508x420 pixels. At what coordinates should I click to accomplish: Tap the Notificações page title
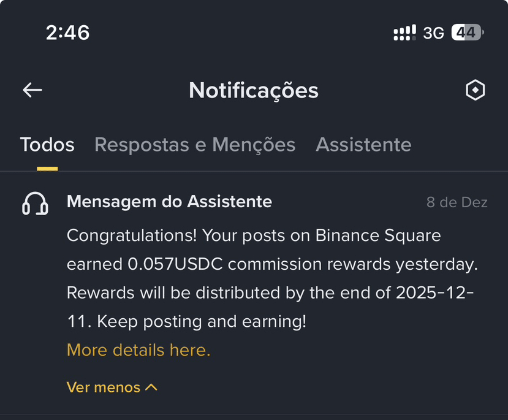click(x=254, y=91)
